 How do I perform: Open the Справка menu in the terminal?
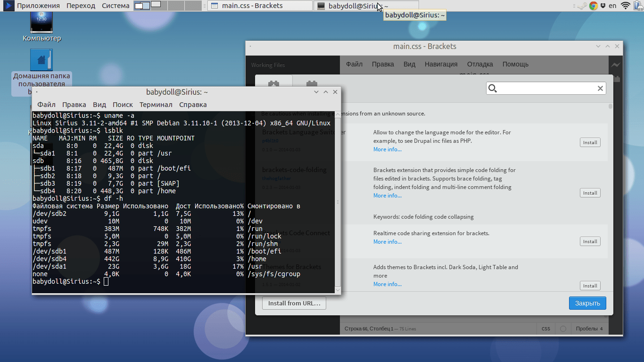click(193, 105)
